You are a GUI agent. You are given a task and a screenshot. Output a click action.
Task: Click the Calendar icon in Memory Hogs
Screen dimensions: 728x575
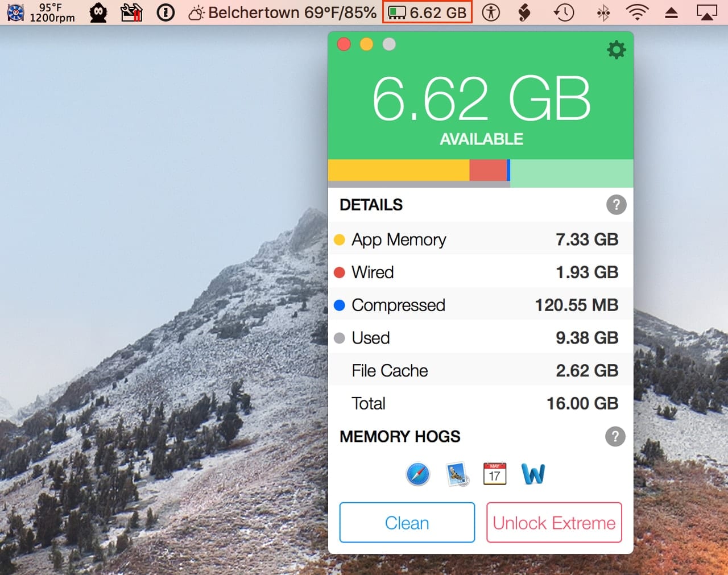point(495,474)
